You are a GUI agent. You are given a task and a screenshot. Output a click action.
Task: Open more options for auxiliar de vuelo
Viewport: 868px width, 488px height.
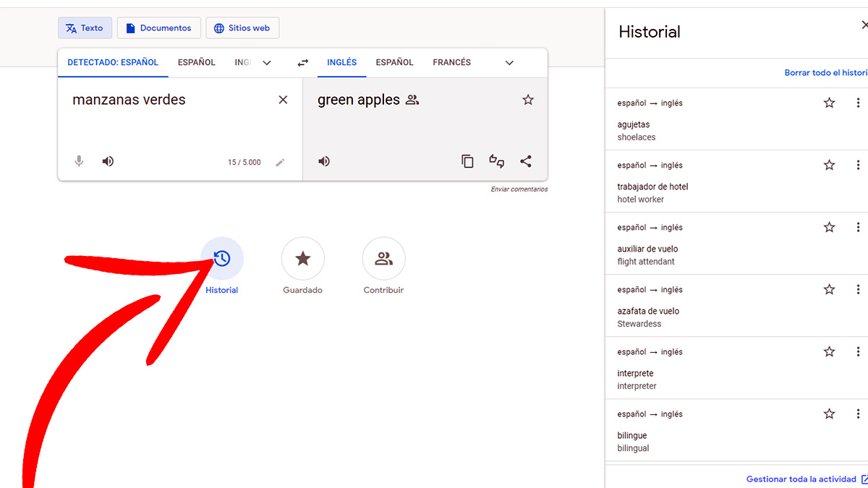tap(858, 227)
